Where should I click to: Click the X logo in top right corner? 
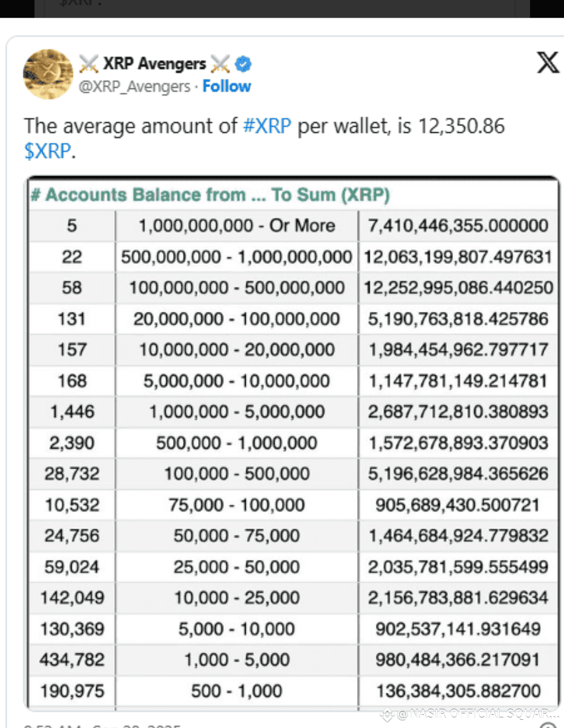tap(548, 63)
